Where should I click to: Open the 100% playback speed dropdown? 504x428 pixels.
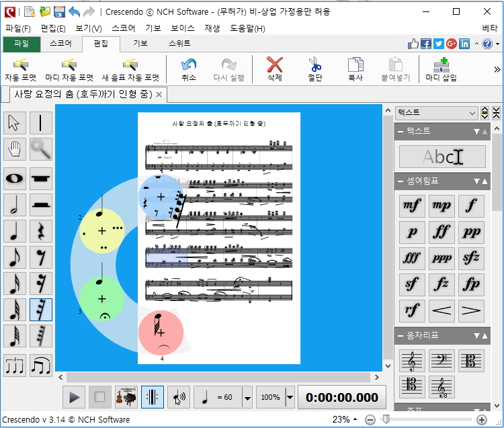tap(290, 398)
